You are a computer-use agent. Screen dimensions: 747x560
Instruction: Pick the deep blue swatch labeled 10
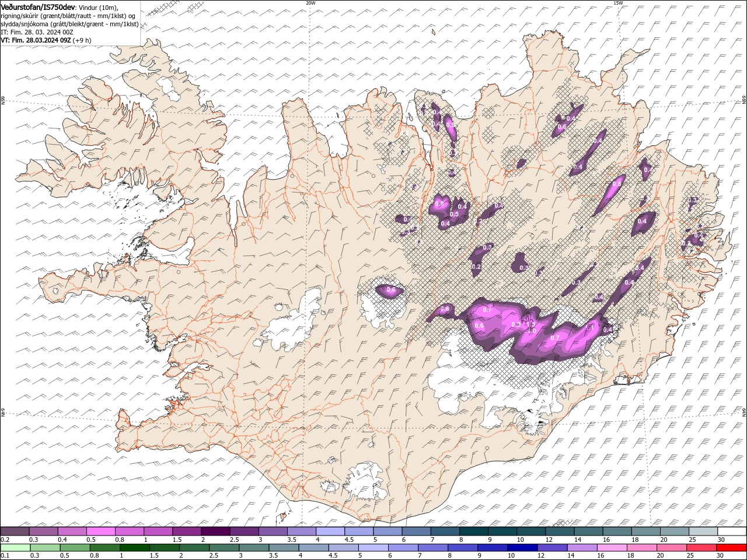pos(522,548)
